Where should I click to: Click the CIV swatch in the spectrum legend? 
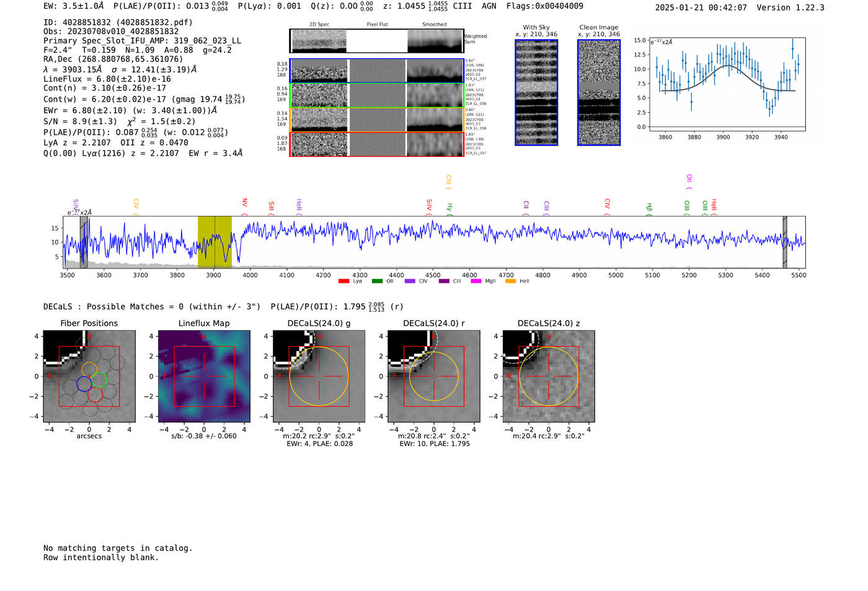pos(410,282)
